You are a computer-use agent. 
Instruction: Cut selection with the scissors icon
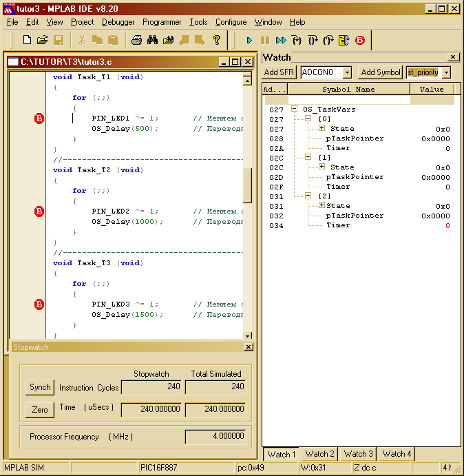(x=82, y=40)
